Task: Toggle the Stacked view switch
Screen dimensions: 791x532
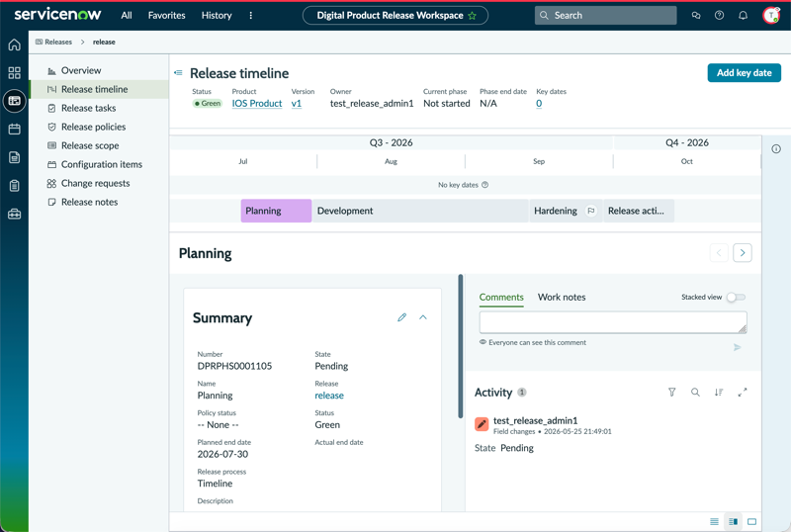Action: [736, 298]
